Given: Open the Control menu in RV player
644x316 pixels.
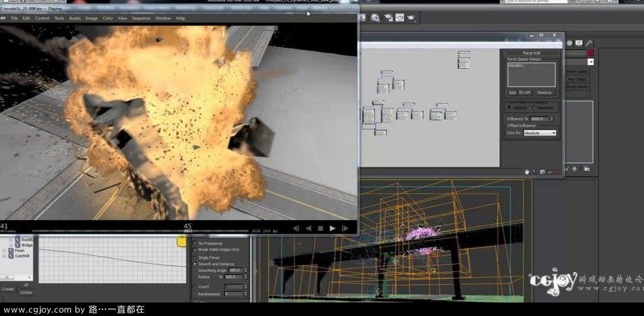Looking at the screenshot, I should pyautogui.click(x=42, y=18).
